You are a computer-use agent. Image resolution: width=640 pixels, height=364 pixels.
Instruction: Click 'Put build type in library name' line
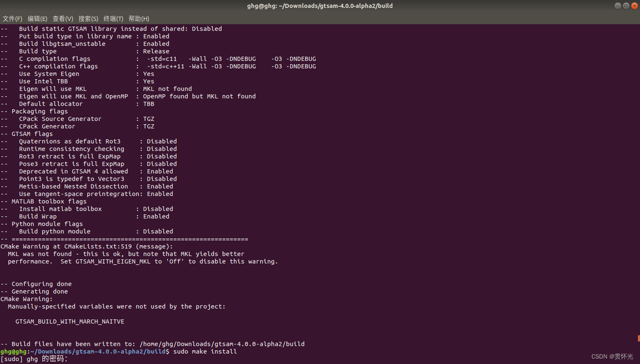85,36
